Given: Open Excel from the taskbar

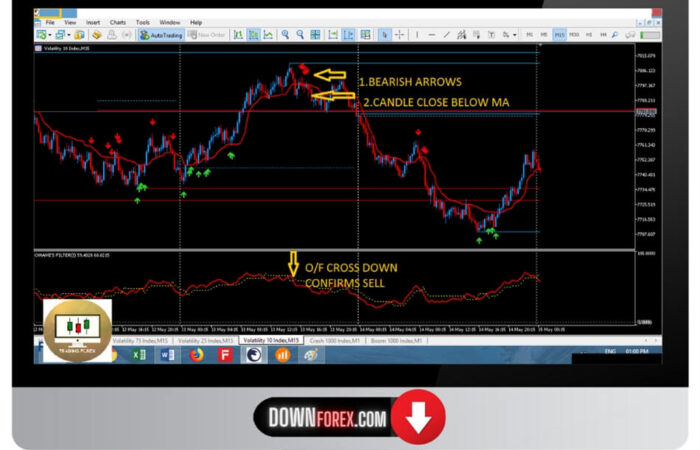Looking at the screenshot, I should click(x=138, y=355).
